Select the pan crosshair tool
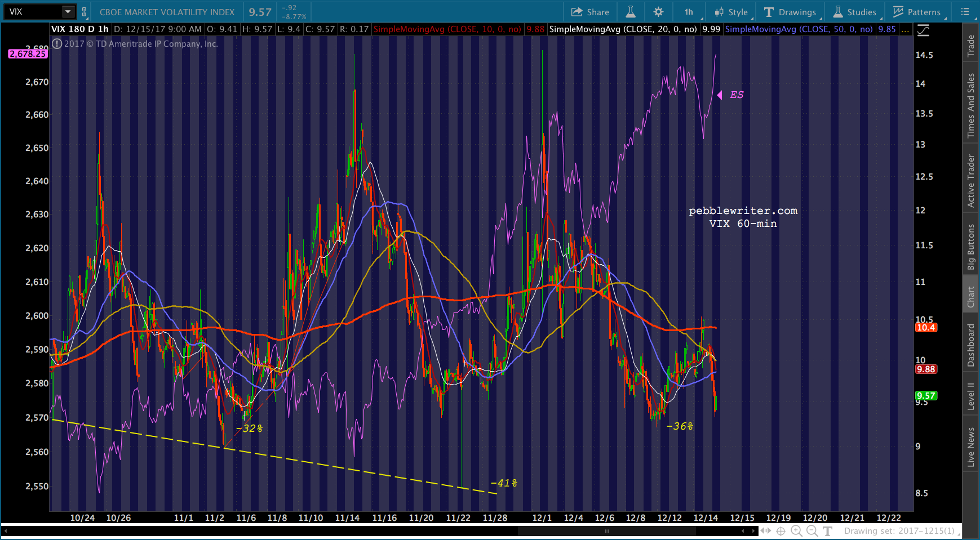Viewport: 980px width, 540px height. [781, 530]
